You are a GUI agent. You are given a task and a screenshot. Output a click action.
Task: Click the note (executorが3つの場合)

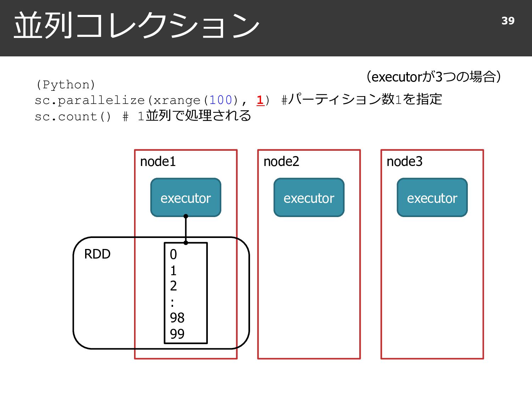[x=433, y=76]
